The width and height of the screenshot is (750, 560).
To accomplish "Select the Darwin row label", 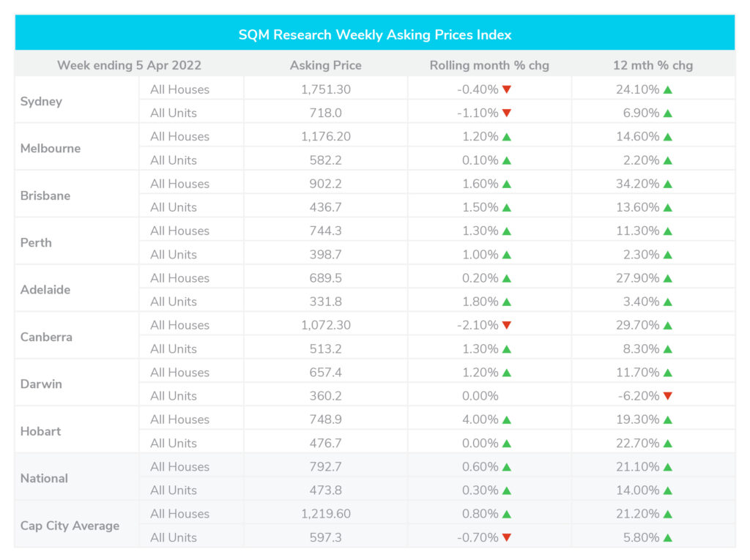I will (x=41, y=384).
